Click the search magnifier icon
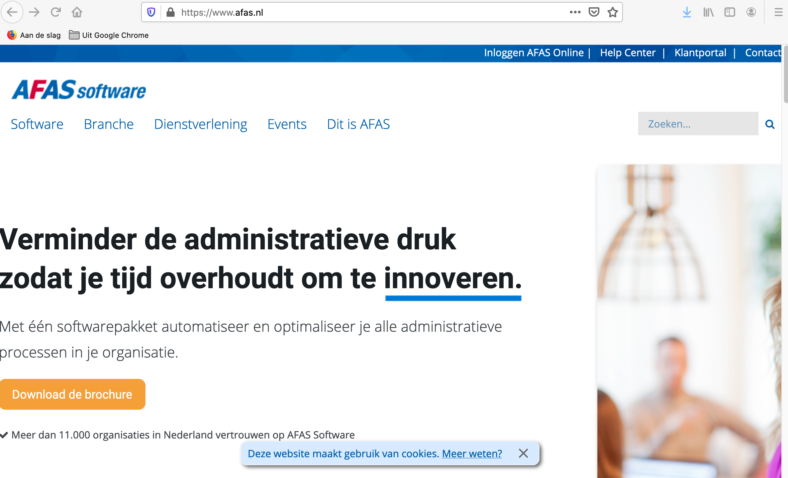The width and height of the screenshot is (788, 478). 770,124
